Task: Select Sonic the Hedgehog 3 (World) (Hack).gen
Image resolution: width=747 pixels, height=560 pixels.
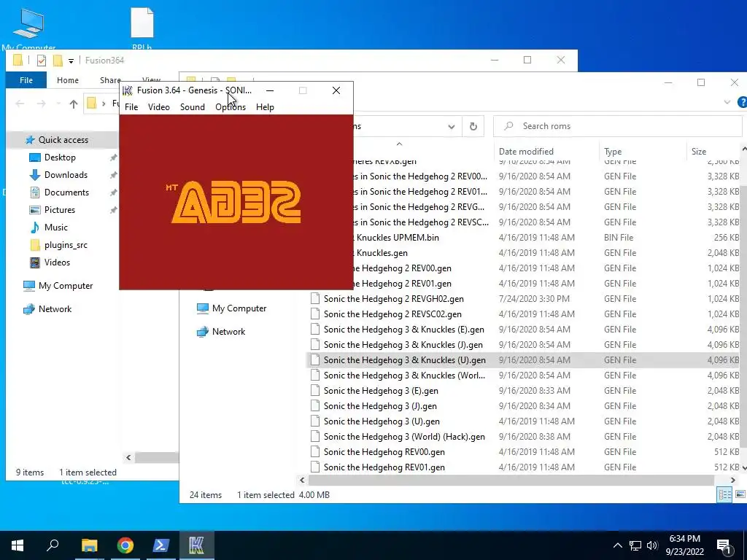Action: click(x=404, y=437)
